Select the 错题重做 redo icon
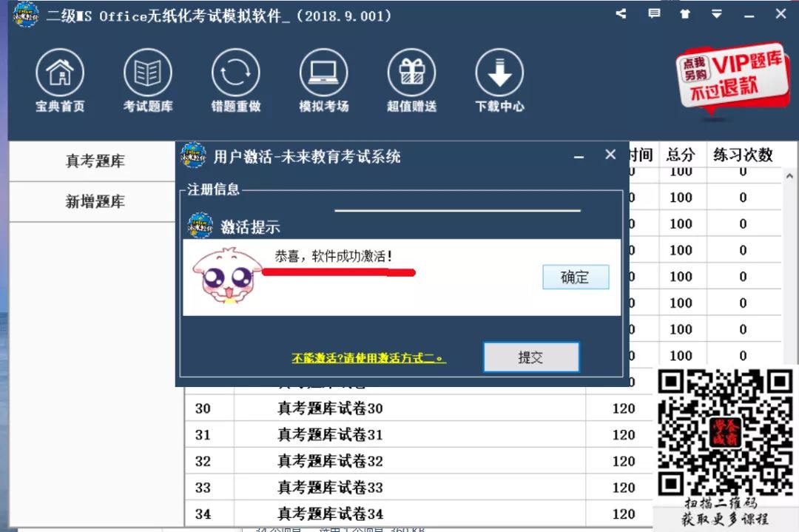799x532 pixels. pyautogui.click(x=235, y=81)
